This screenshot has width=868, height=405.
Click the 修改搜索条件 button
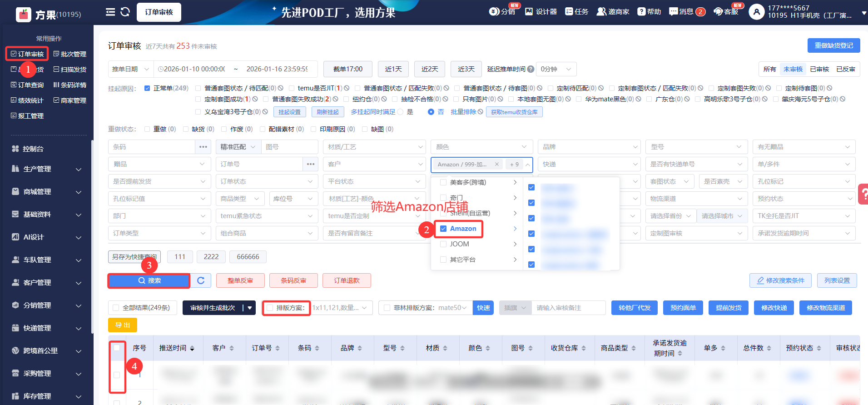780,280
